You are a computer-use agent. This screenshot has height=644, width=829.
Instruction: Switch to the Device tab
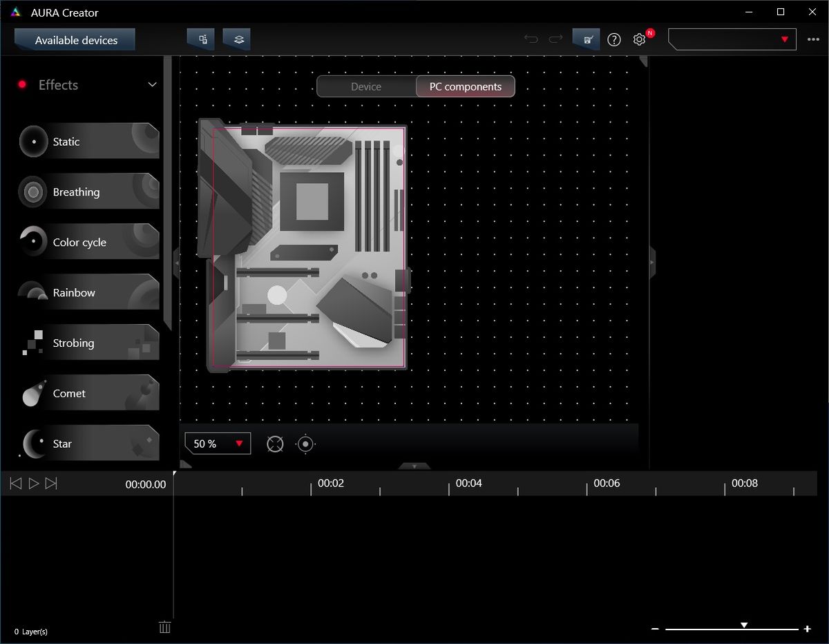366,86
